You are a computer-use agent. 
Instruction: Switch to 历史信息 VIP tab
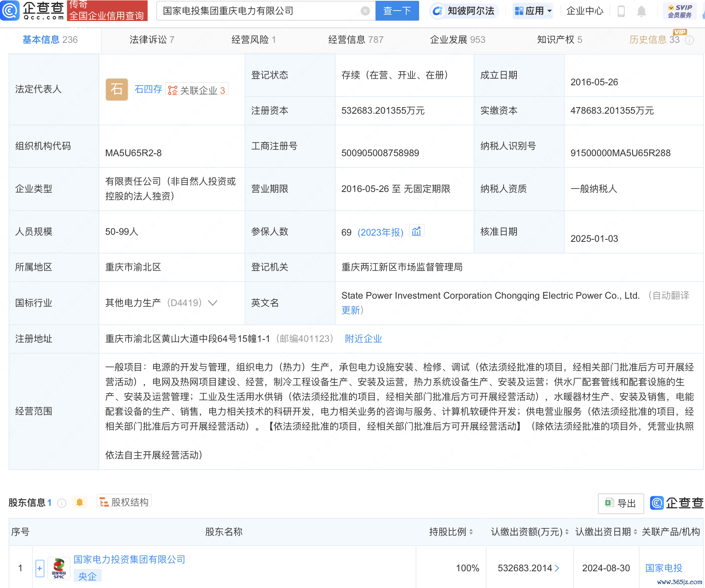click(x=654, y=40)
